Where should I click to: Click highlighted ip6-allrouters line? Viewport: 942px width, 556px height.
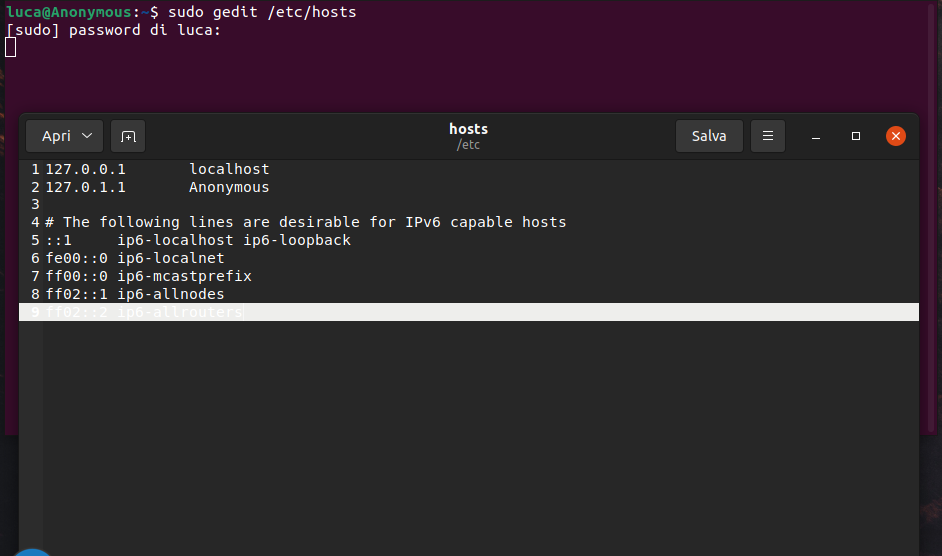click(x=180, y=313)
